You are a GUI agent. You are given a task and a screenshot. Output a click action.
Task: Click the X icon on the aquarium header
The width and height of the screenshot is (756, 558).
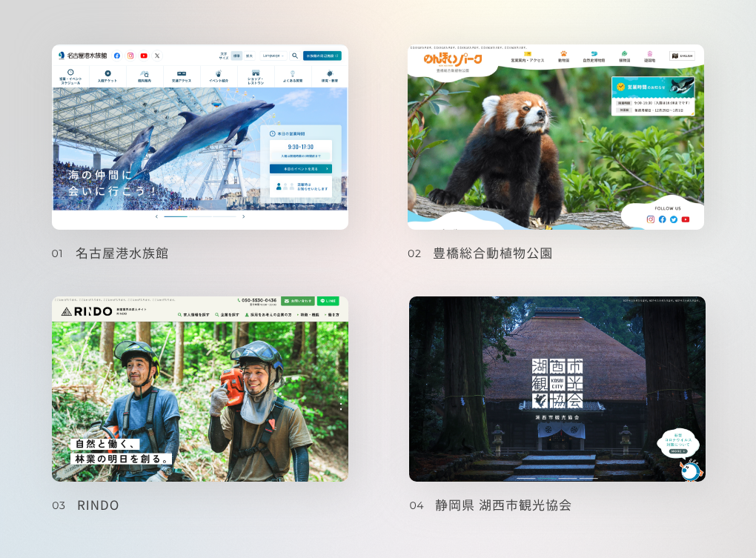[157, 56]
